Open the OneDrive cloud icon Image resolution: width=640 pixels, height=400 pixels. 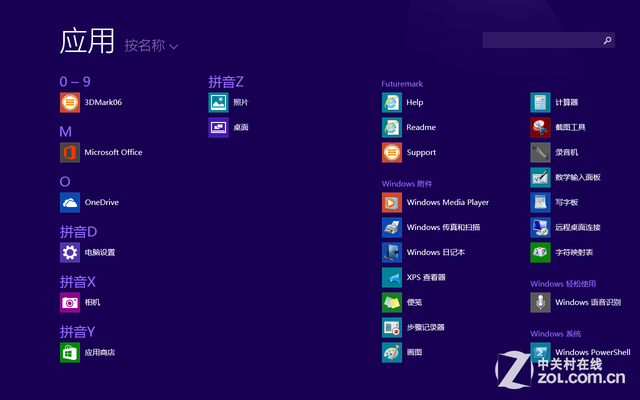click(x=70, y=202)
